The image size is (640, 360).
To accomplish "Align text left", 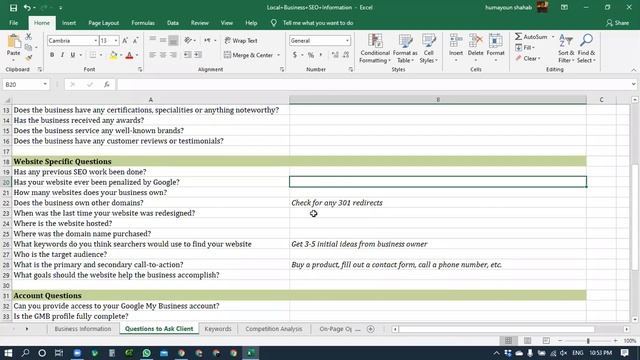I will tap(153, 55).
